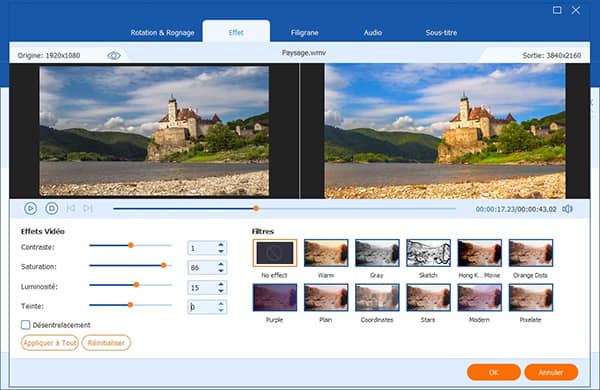Jump to previous frame
Viewport: 600px width, 390px height.
[x=70, y=209]
